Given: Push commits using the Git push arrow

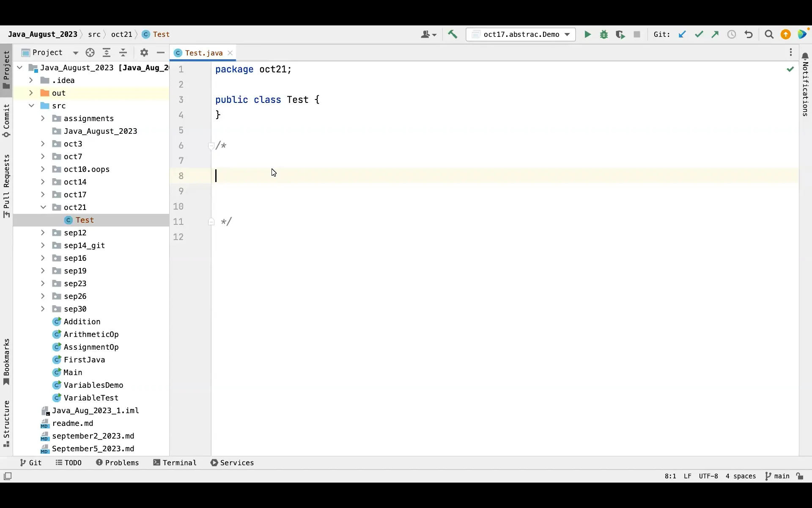Looking at the screenshot, I should point(715,34).
